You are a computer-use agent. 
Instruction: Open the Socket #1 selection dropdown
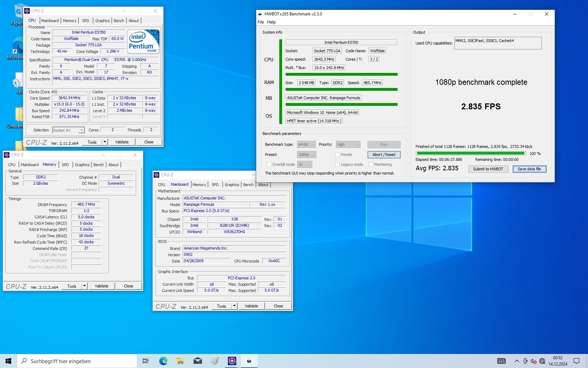[68, 130]
